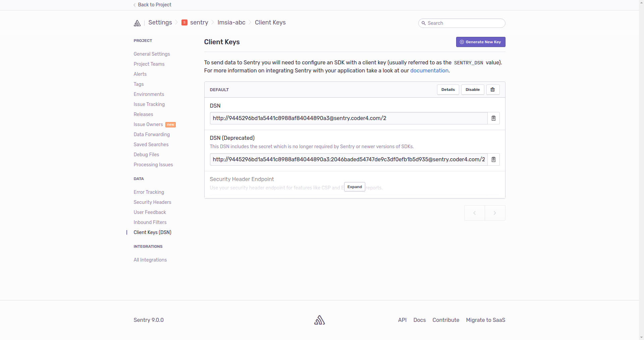Screen dimensions: 644x340
Task: Copy the deprecated DSN using its clipboard icon
Action: click(x=493, y=160)
